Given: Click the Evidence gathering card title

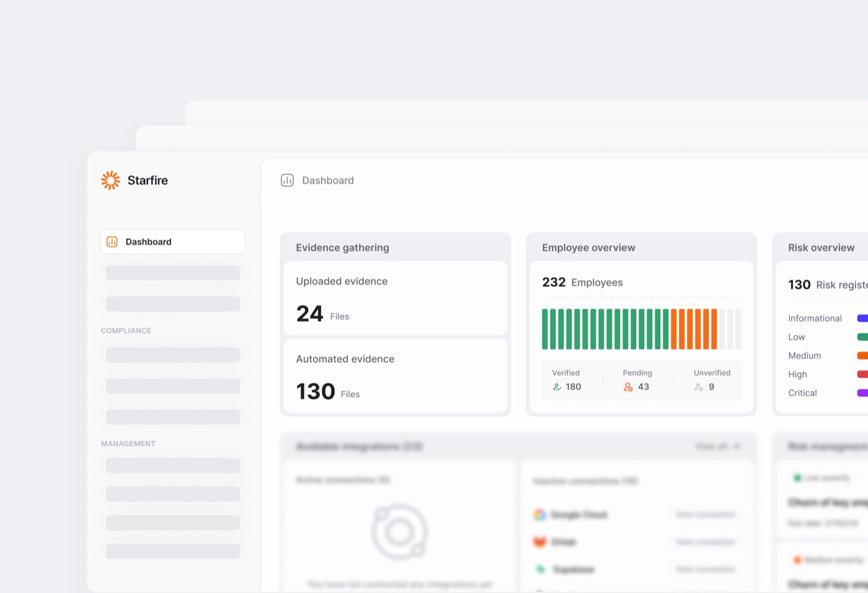Looking at the screenshot, I should (342, 247).
